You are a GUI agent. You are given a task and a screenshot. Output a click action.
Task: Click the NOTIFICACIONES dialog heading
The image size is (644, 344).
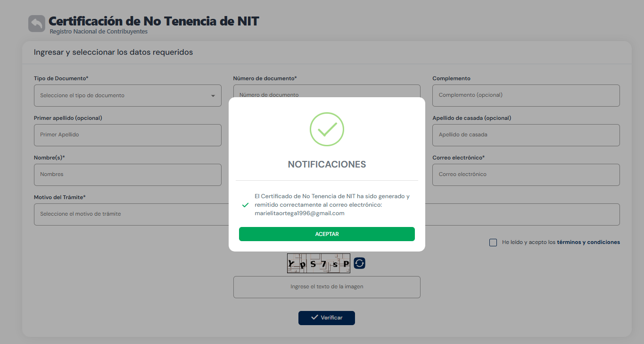[x=327, y=164]
